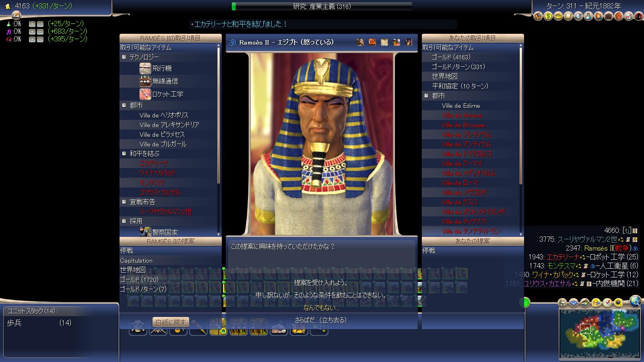Open the victory conditions fist icon

pos(619,16)
